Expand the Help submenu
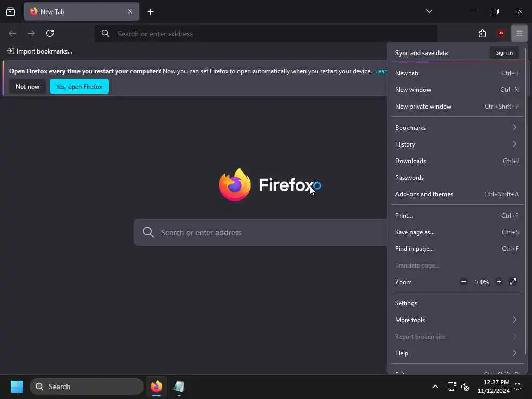This screenshot has width=532, height=399. click(457, 353)
